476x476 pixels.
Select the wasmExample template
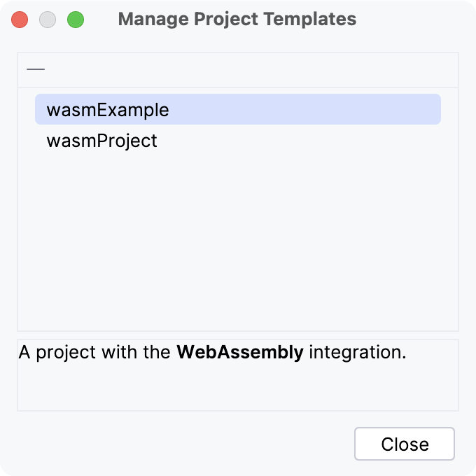click(x=108, y=110)
